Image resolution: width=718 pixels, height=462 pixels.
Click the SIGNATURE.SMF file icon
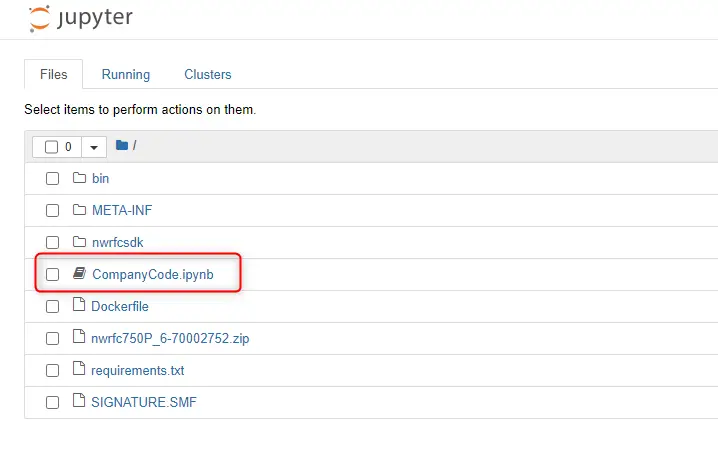click(x=79, y=401)
